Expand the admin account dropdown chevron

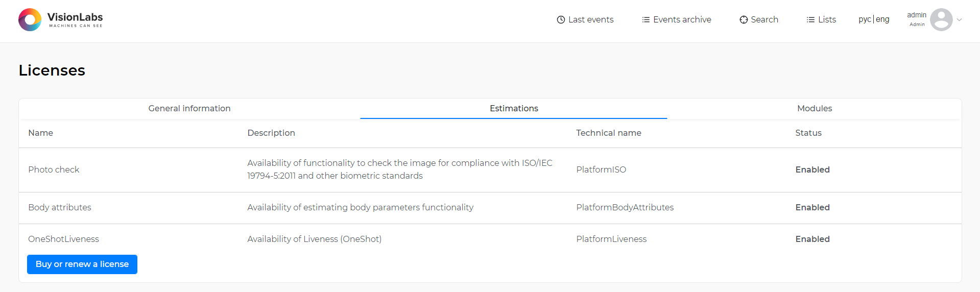(x=960, y=20)
